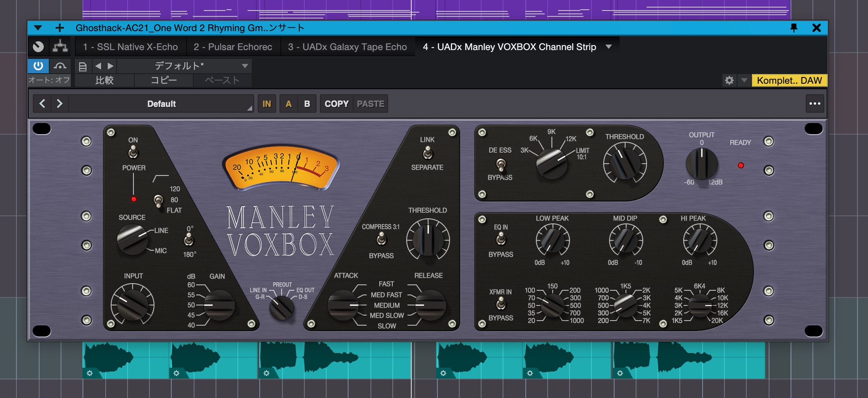Click the ペースト paste button
The width and height of the screenshot is (868, 398).
tap(222, 80)
